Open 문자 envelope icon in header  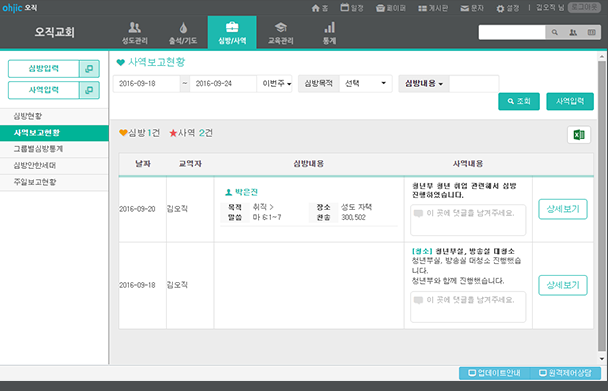465,9
